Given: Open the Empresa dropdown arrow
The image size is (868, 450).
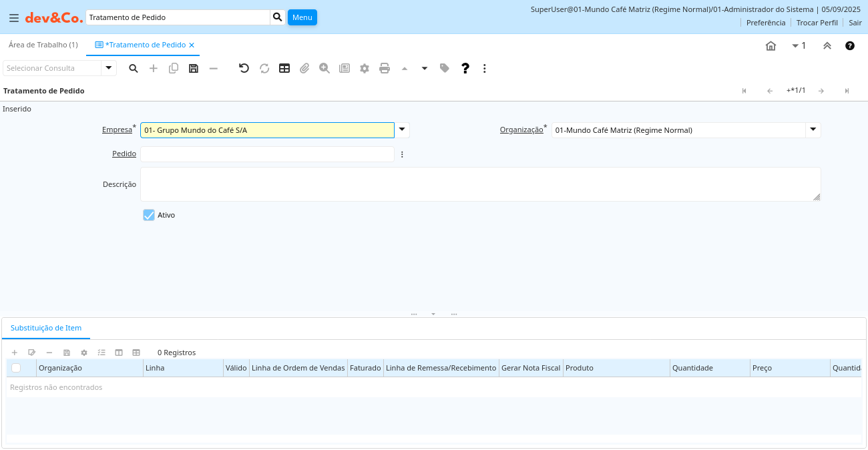Looking at the screenshot, I should coord(402,130).
